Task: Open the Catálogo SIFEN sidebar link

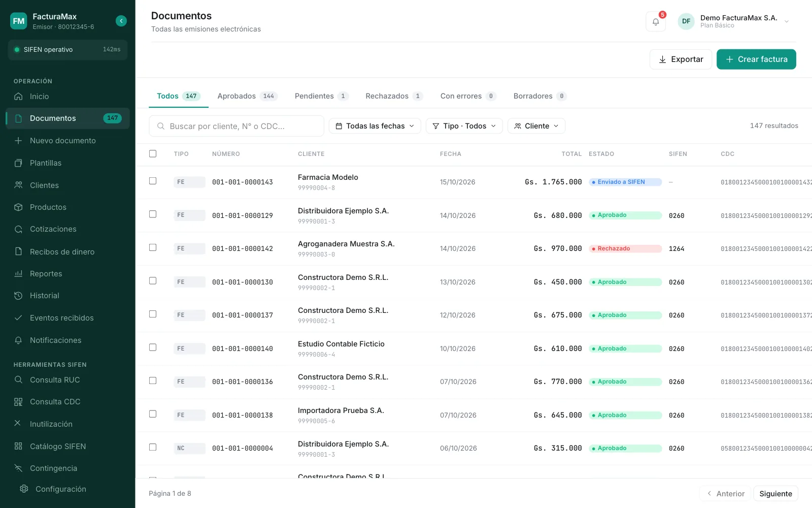Action: pos(67,447)
